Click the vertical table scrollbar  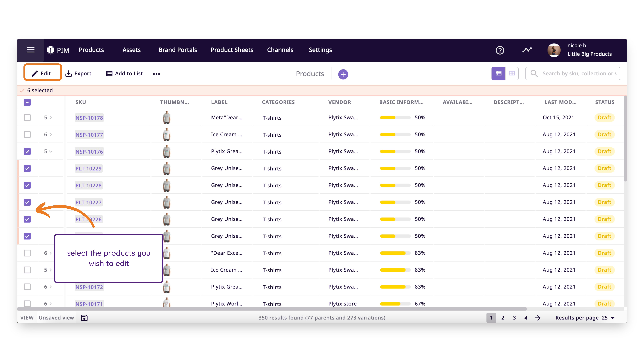pos(625,139)
